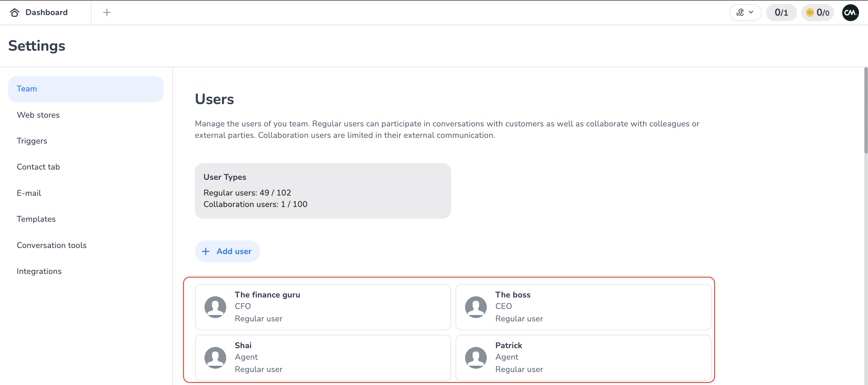This screenshot has width=868, height=385.
Task: Click Shai's user avatar icon
Action: pyautogui.click(x=215, y=357)
